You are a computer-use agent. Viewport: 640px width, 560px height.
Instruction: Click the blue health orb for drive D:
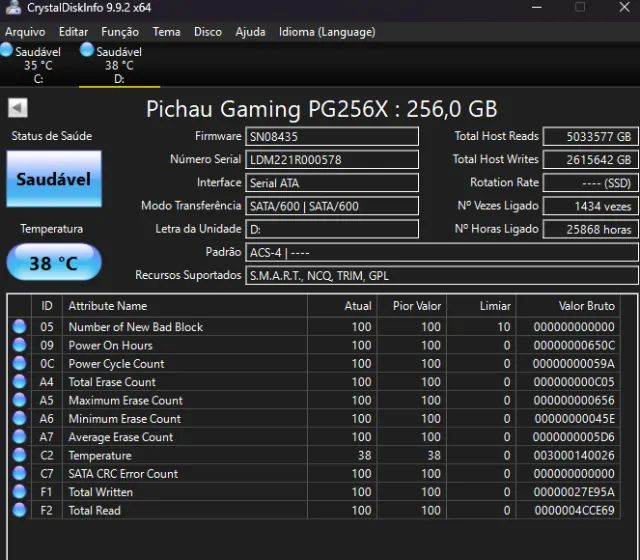87,49
